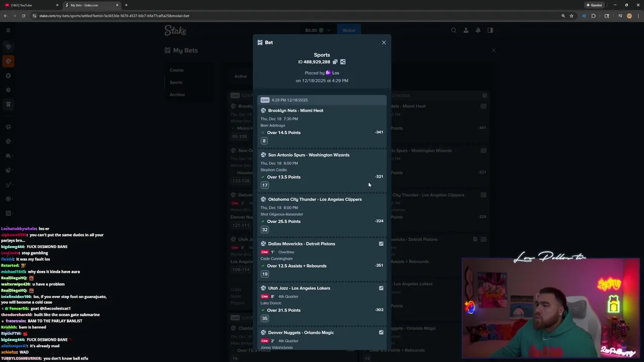
Task: Reload the current page
Action: pyautogui.click(x=25, y=16)
